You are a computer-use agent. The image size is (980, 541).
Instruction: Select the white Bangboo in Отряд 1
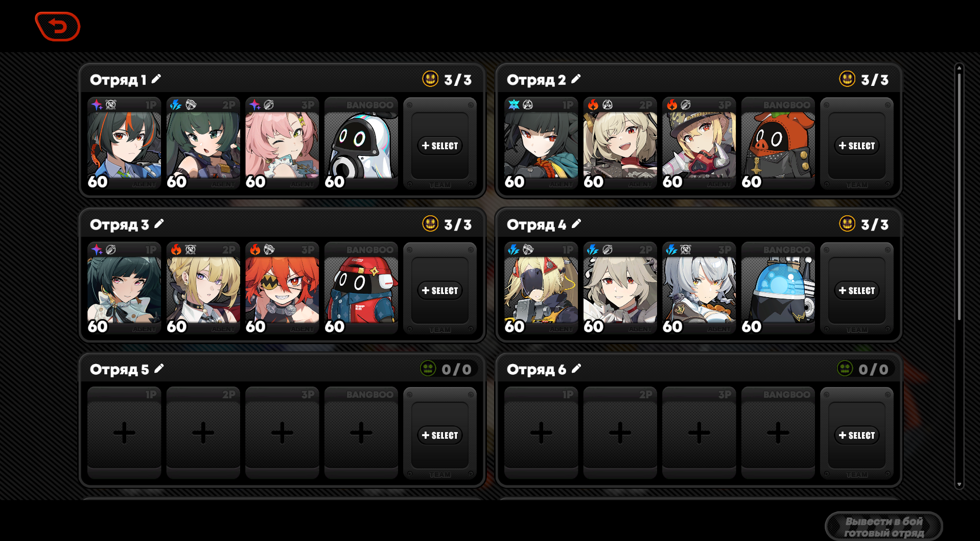361,143
